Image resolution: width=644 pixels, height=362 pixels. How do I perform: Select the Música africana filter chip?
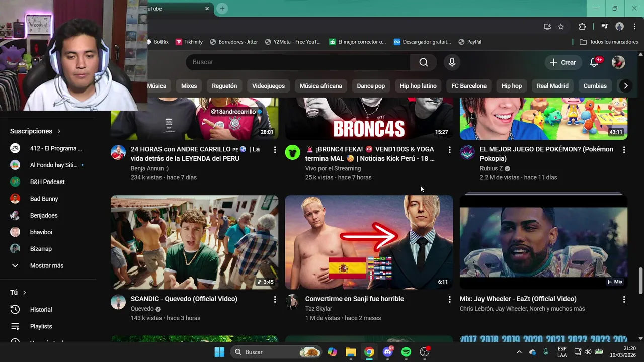pos(321,86)
